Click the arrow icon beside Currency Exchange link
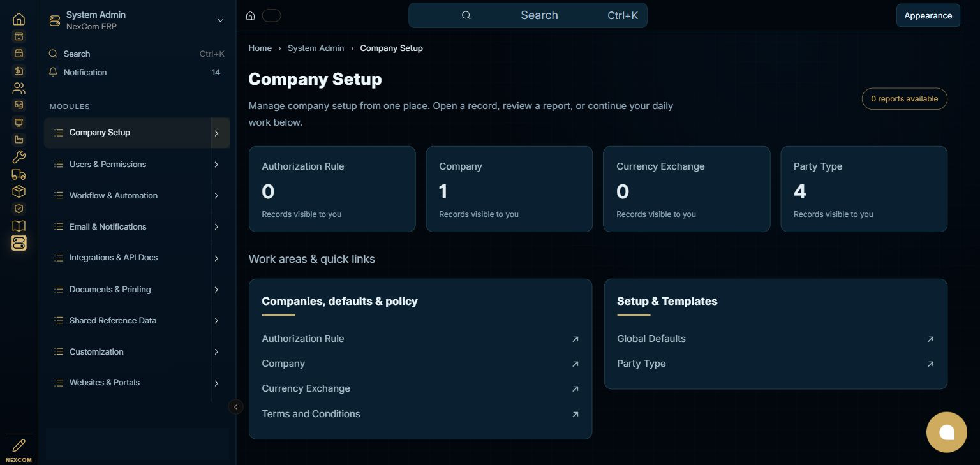This screenshot has height=465, width=980. 575,389
